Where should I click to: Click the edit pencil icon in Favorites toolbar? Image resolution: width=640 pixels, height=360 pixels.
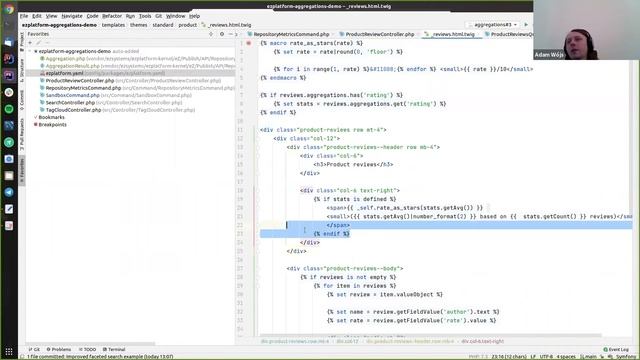(39, 42)
